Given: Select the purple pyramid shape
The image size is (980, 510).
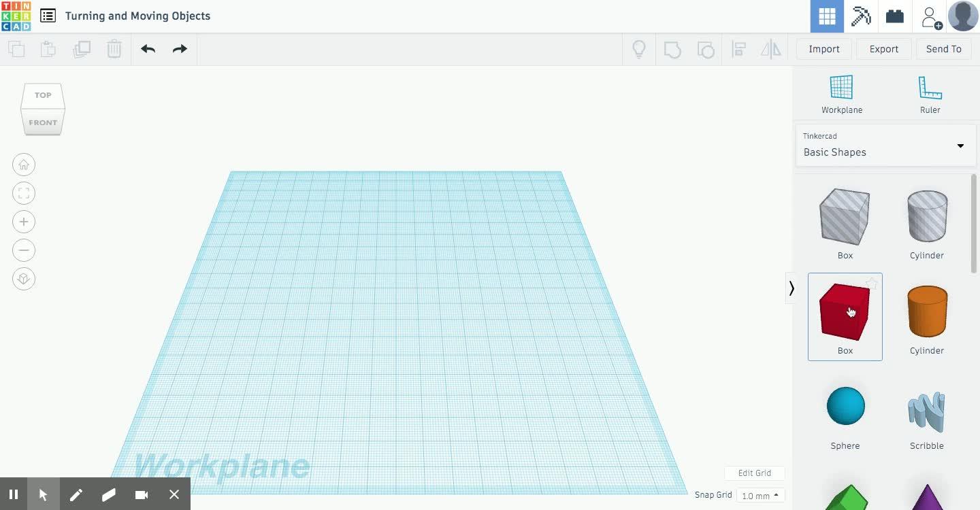Looking at the screenshot, I should pyautogui.click(x=927, y=496).
